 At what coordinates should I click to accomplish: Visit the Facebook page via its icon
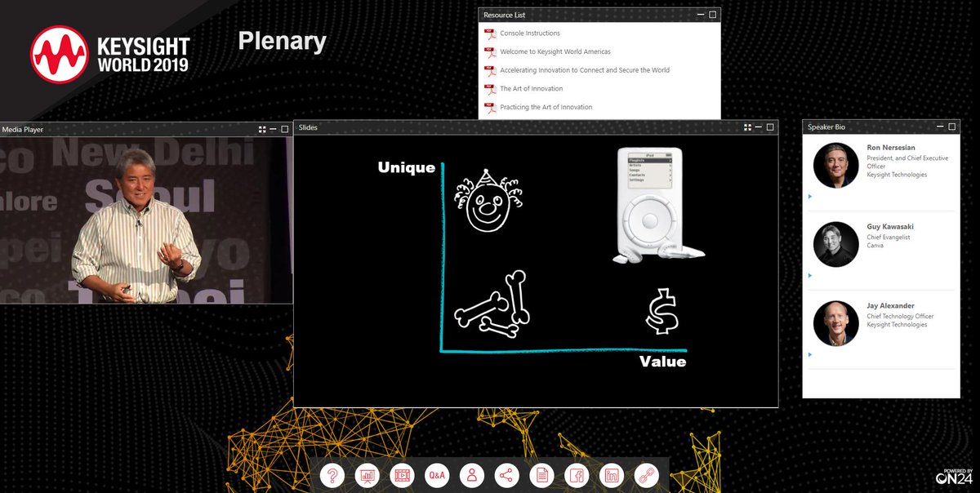(x=577, y=475)
